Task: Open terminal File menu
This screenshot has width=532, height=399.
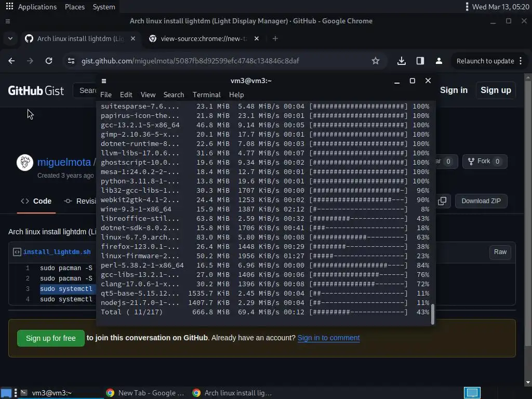Action: click(106, 95)
